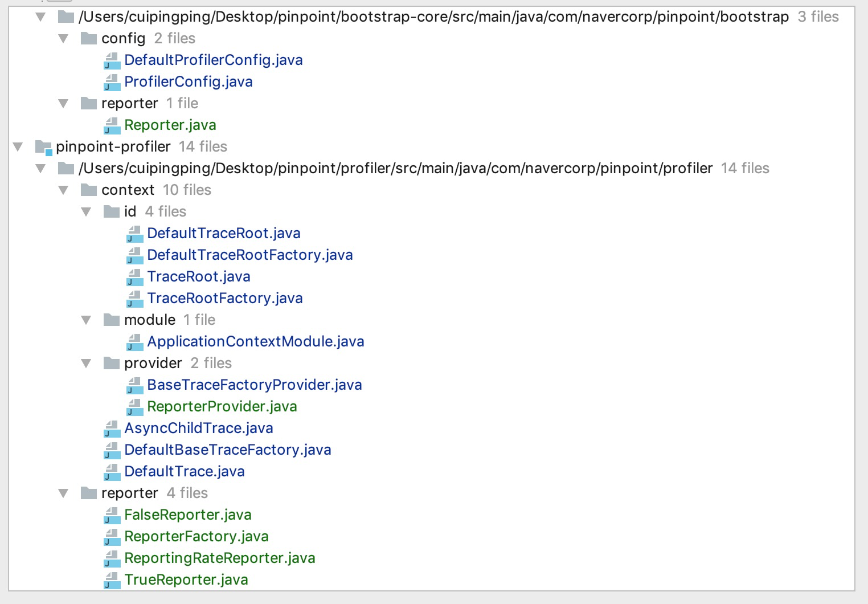Select BaseTraceFactoryProvider.java file name

[x=255, y=385]
